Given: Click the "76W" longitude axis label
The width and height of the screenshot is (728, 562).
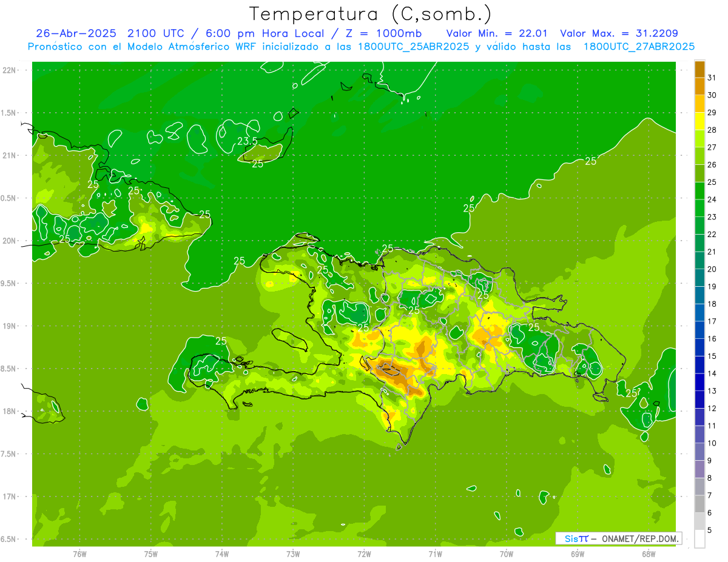Looking at the screenshot, I should pyautogui.click(x=79, y=554).
